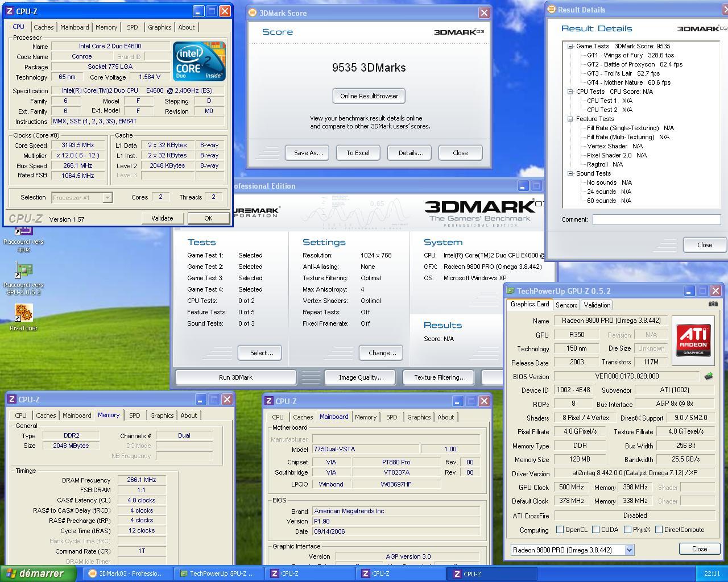The height and width of the screenshot is (582, 728).
Task: Click the 3DMark Score window title icon
Action: tap(253, 13)
